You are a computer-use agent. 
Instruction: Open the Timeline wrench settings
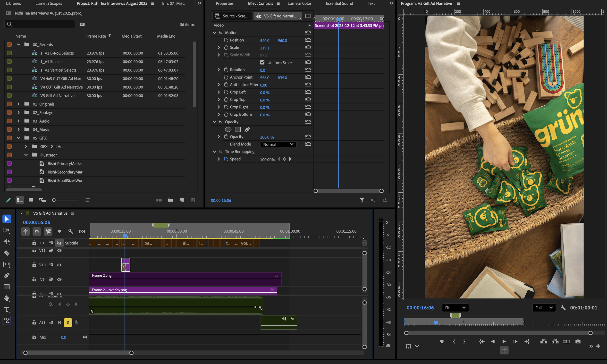click(x=71, y=231)
